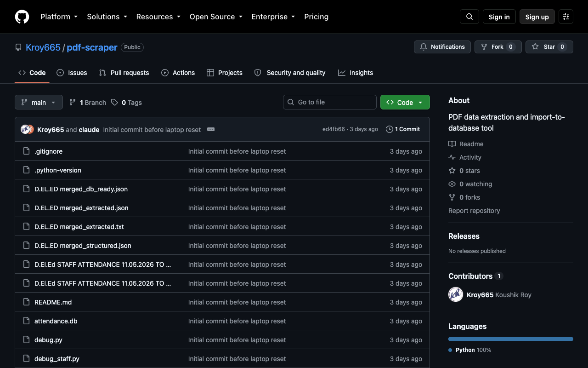
Task: Click the Python 100% language link
Action: coord(470,350)
